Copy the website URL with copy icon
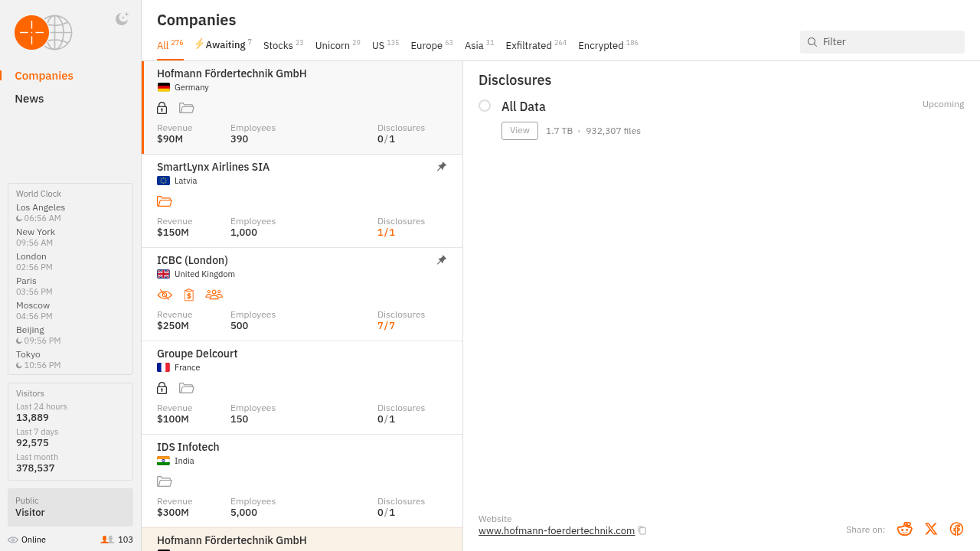The image size is (980, 551). (642, 531)
